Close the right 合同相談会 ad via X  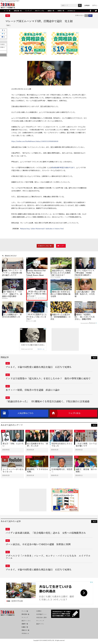click(x=78, y=33)
